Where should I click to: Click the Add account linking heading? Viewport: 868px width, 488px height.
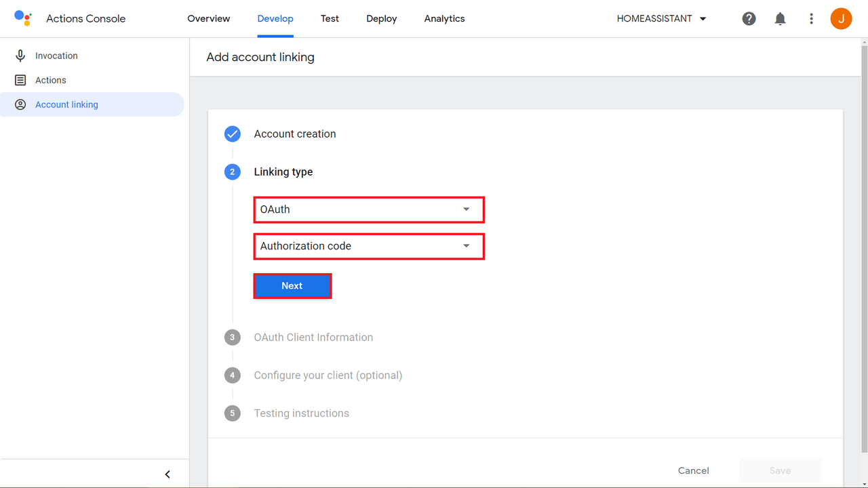(x=260, y=57)
